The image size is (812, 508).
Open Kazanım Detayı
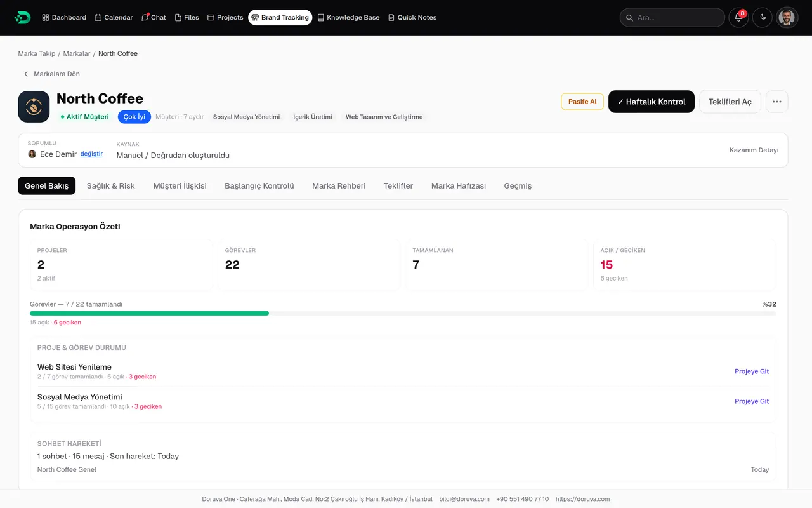click(754, 150)
